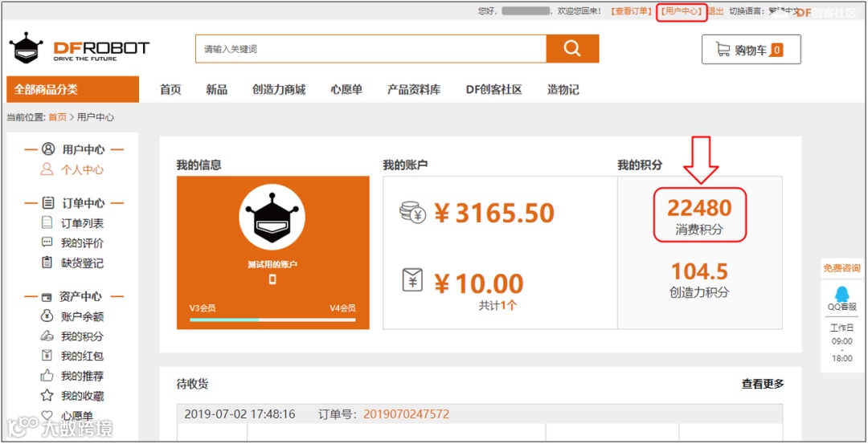Click the V4会员 level label

pos(342,308)
